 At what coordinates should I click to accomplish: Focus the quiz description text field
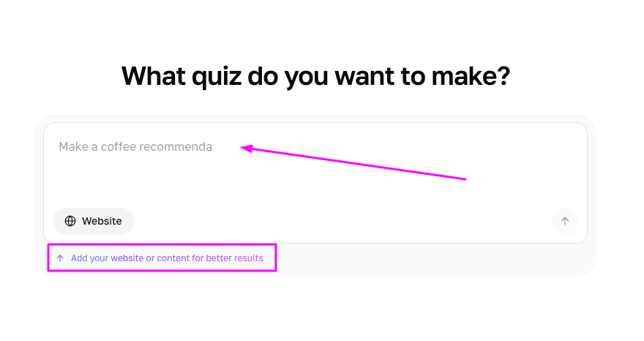coord(315,176)
